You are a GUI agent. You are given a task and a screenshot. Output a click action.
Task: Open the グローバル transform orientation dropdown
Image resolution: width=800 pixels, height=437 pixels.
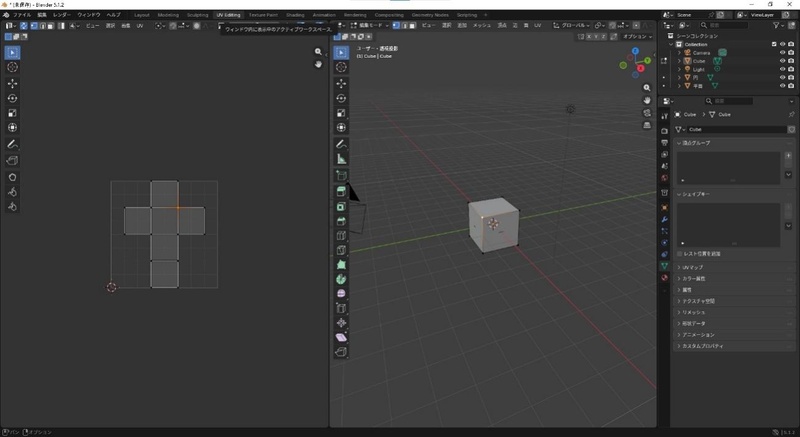pyautogui.click(x=571, y=25)
